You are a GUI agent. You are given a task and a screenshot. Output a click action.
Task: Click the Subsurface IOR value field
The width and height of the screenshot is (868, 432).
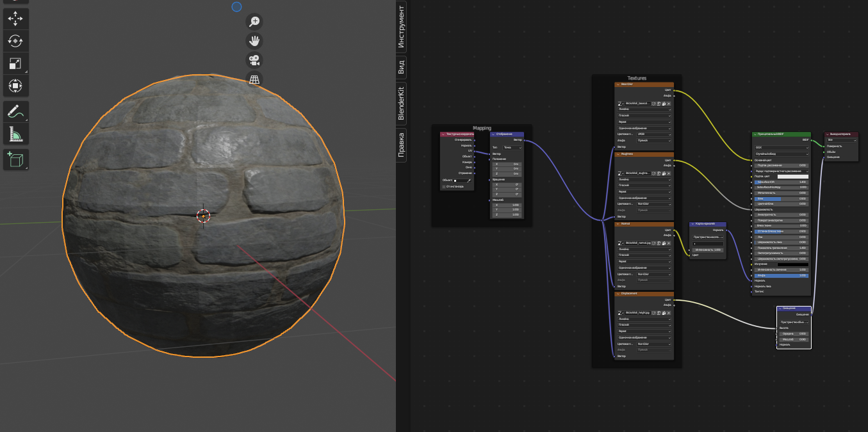pos(782,182)
